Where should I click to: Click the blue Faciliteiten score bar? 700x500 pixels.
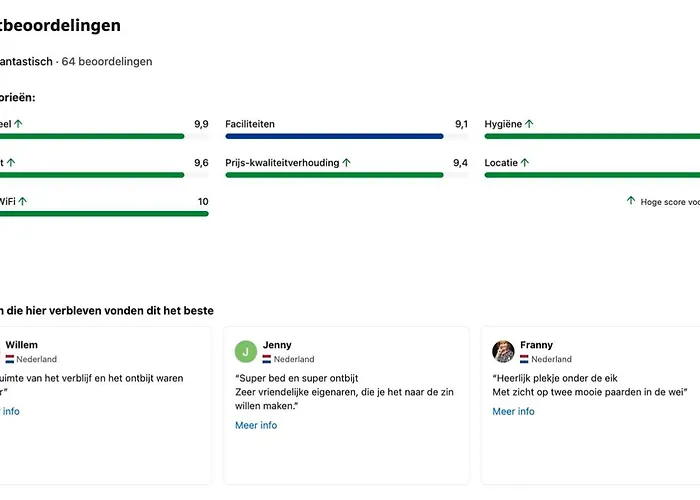click(334, 136)
